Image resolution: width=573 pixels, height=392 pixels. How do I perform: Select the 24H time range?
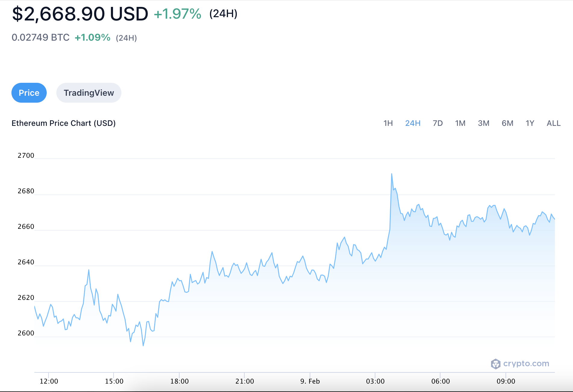coord(413,123)
